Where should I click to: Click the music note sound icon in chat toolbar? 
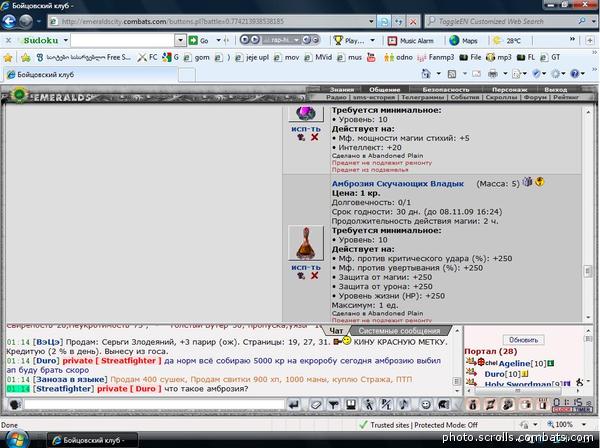pos(404,404)
